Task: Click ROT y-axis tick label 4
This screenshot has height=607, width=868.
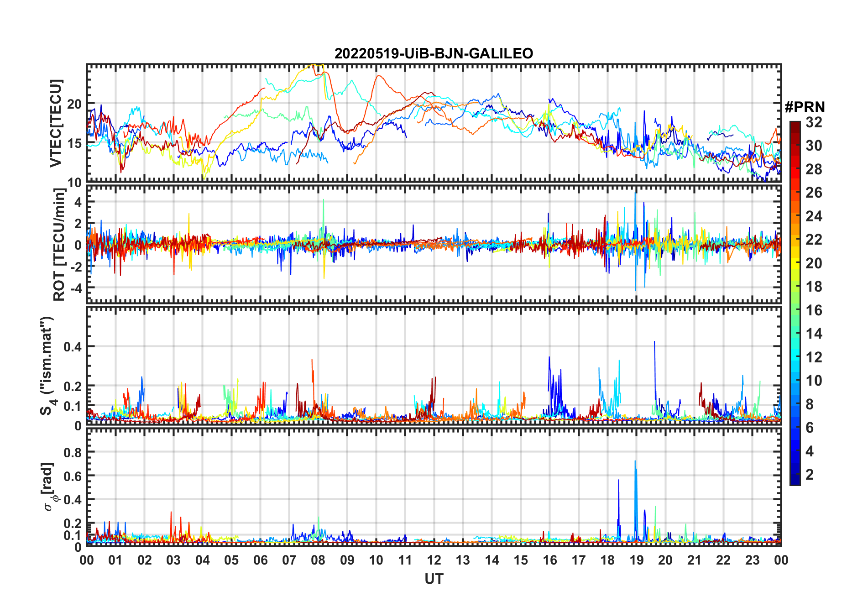Action: tap(78, 202)
